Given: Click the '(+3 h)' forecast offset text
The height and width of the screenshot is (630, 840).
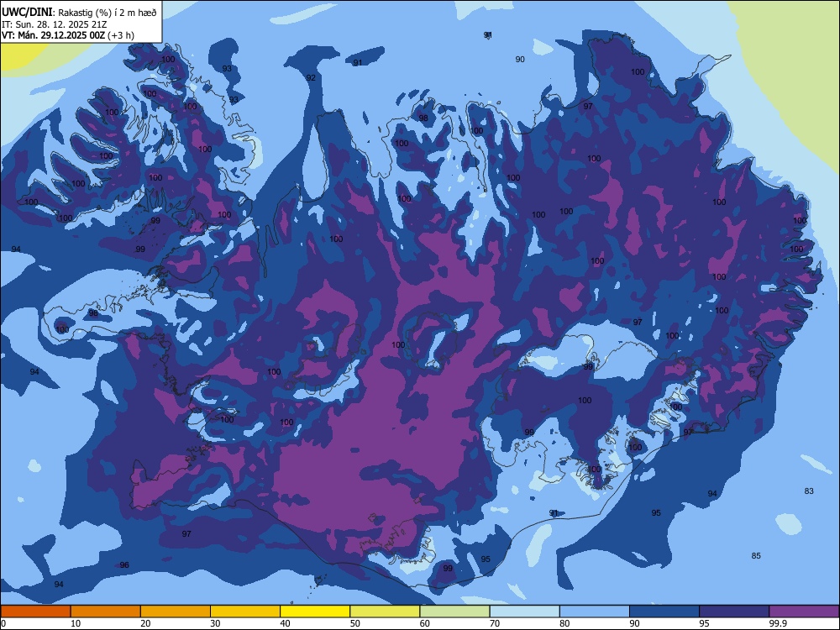Looking at the screenshot, I should (121, 35).
